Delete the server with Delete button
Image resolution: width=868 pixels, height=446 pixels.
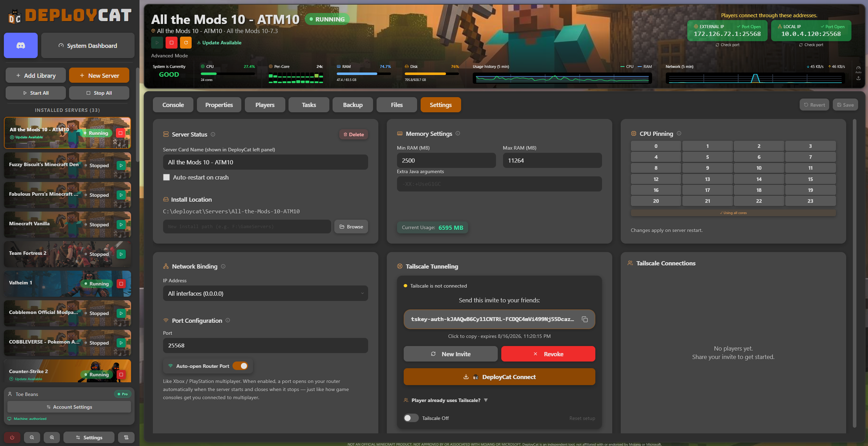click(354, 134)
